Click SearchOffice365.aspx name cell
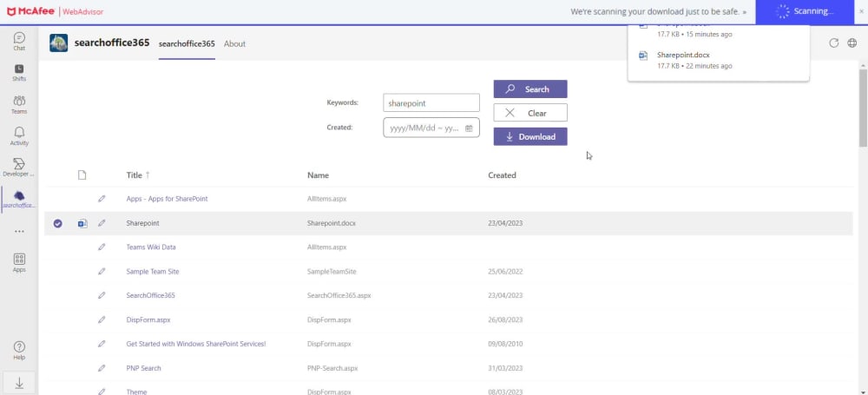 (x=339, y=295)
